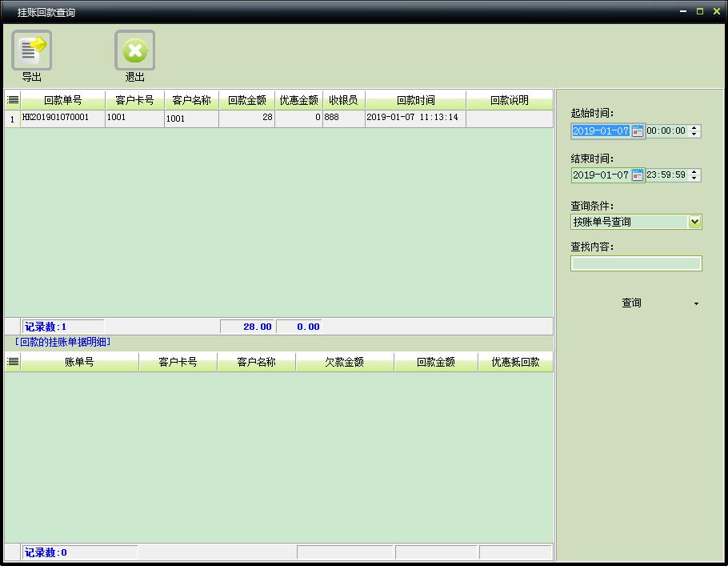The width and height of the screenshot is (728, 566).
Task: Sort by upper grid's 客户名称 column header
Action: pos(191,100)
